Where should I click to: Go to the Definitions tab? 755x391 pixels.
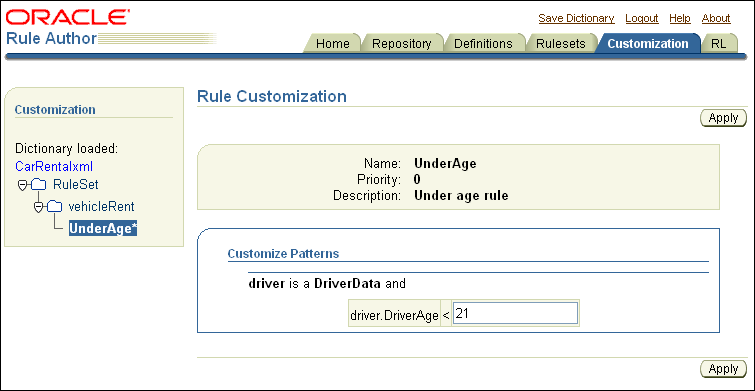point(483,44)
